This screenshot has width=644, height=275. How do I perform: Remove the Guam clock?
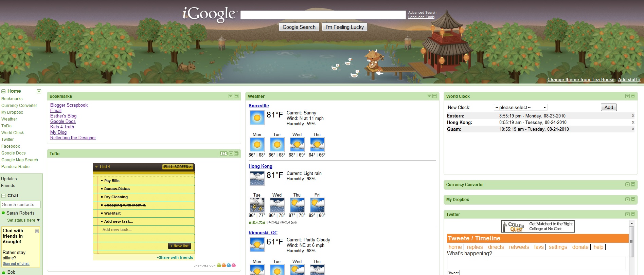click(633, 129)
